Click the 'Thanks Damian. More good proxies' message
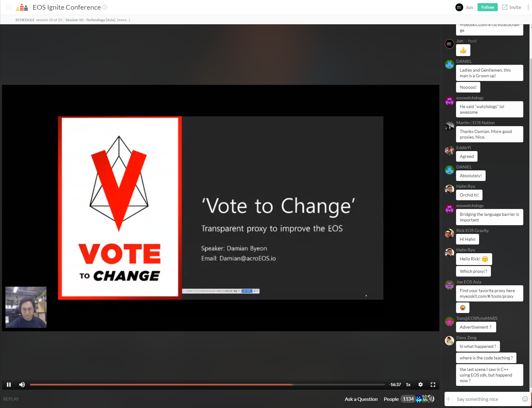This screenshot has height=408, width=532. (x=489, y=134)
